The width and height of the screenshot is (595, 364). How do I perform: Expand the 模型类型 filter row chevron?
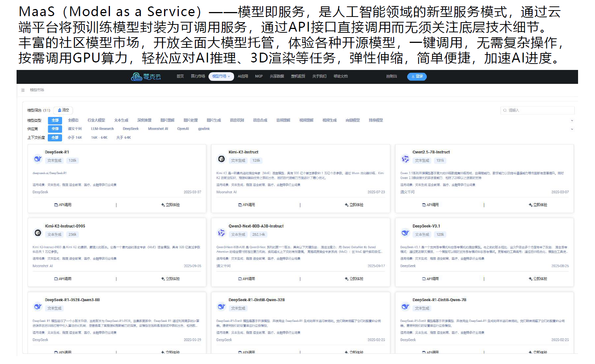point(572,121)
